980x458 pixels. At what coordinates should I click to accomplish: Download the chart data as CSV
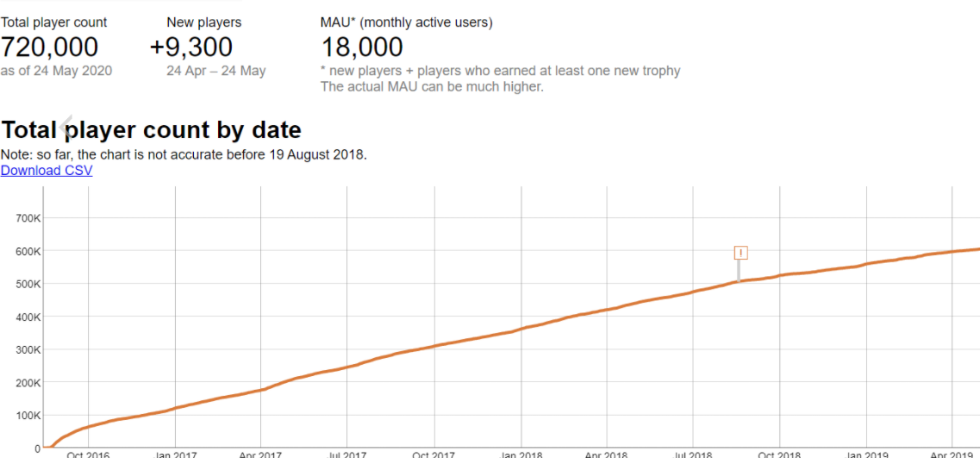point(47,170)
